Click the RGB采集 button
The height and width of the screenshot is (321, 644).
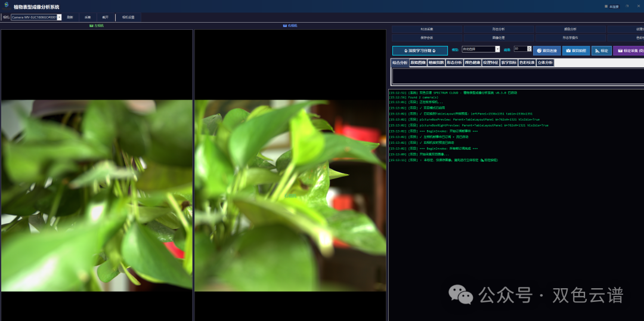point(427,30)
